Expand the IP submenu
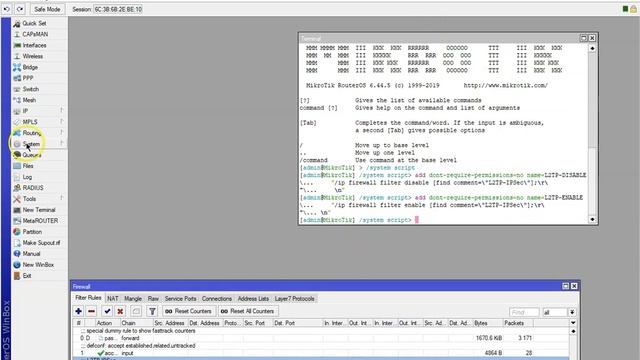Screen dimensions: 640x360 coord(39,111)
